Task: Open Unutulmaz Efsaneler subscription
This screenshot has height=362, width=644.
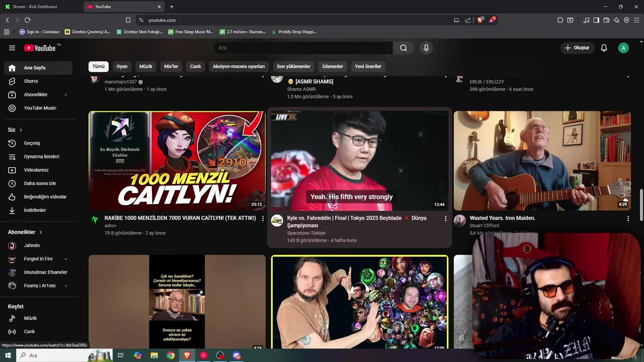Action: 38,272
